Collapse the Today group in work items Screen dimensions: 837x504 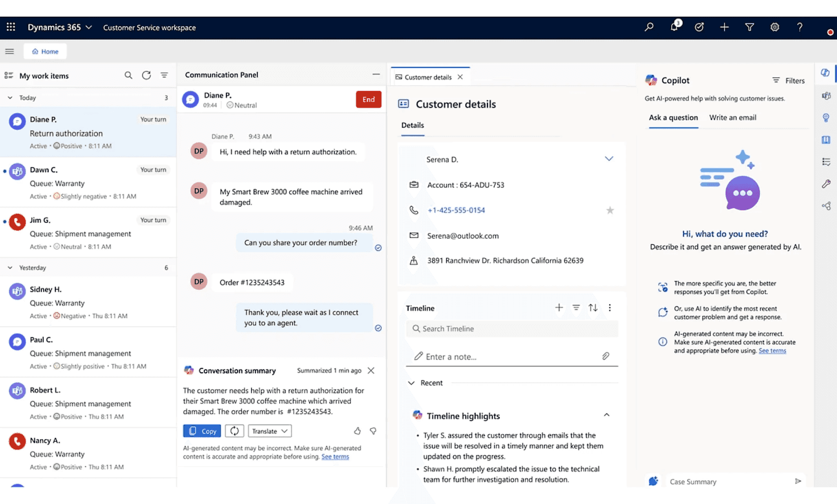click(x=9, y=97)
